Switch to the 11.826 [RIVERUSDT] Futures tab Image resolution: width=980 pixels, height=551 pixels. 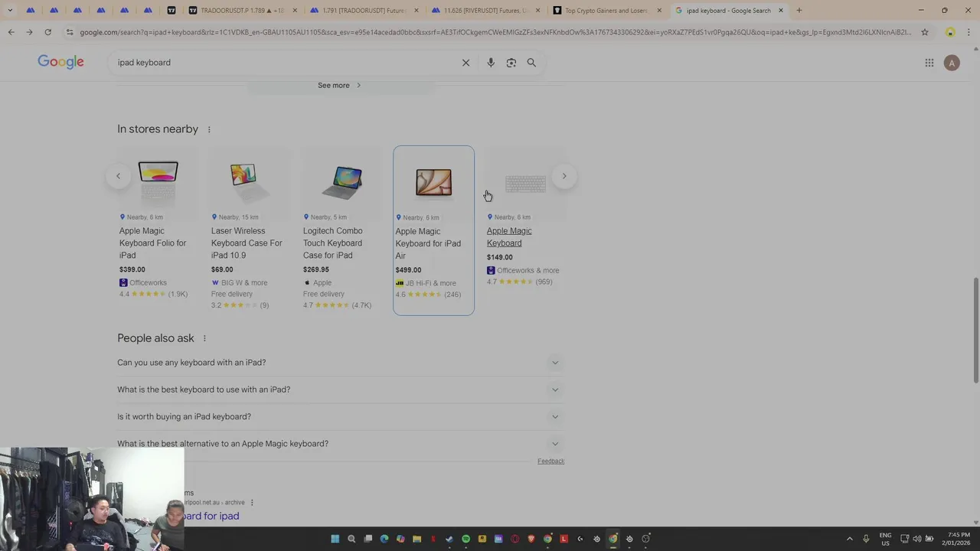pyautogui.click(x=485, y=11)
